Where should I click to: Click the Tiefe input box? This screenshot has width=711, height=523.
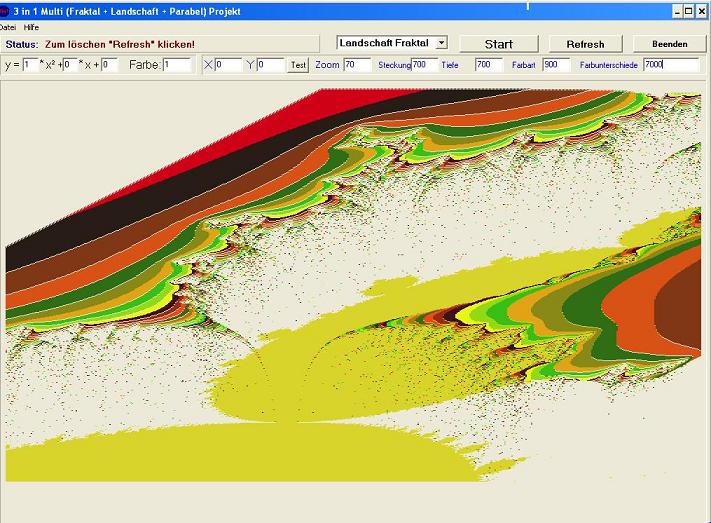[x=488, y=65]
